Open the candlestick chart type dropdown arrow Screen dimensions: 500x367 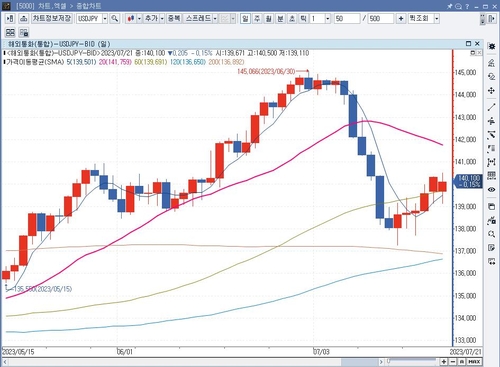coord(139,18)
